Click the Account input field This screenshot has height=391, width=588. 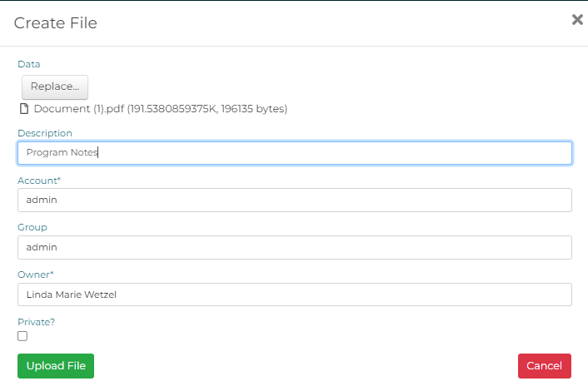tap(294, 200)
